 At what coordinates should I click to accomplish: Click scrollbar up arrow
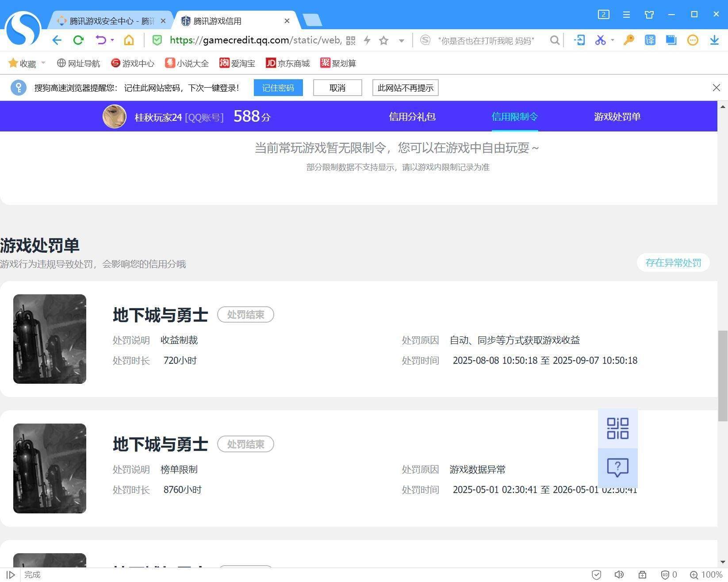click(x=723, y=107)
